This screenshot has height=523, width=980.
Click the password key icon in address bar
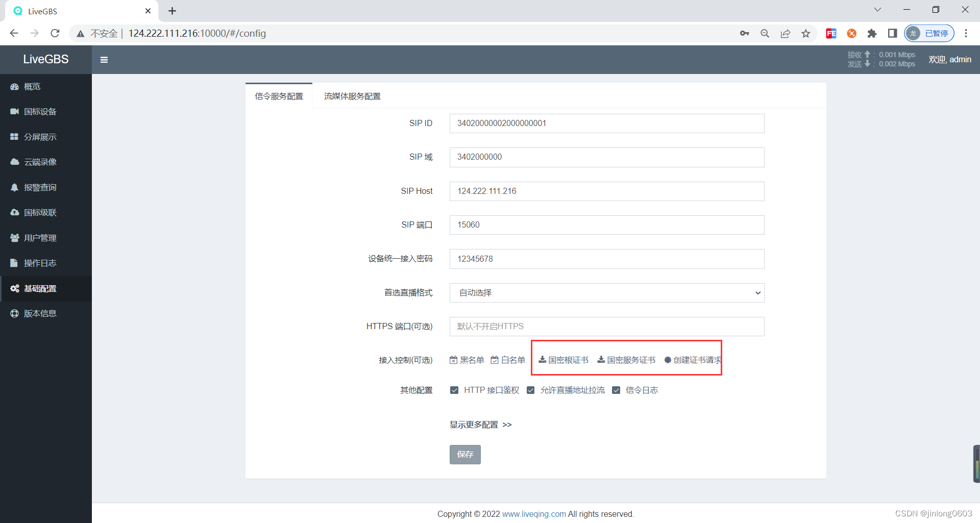744,33
